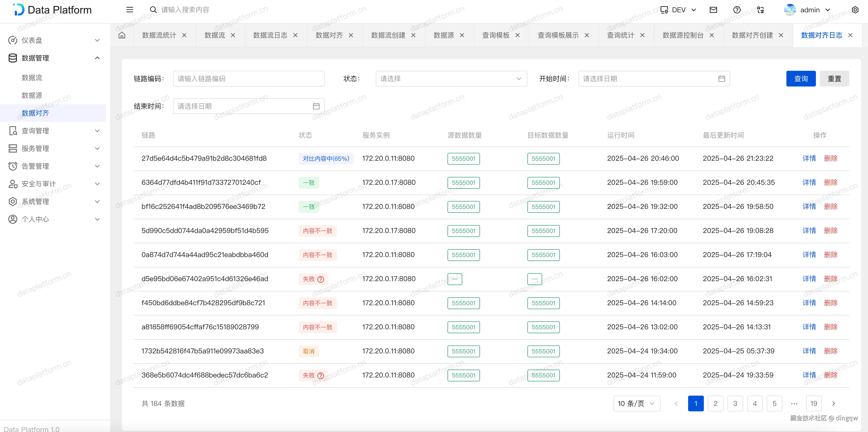Image resolution: width=868 pixels, height=432 pixels.
Task: Click the translate language icon
Action: click(761, 10)
